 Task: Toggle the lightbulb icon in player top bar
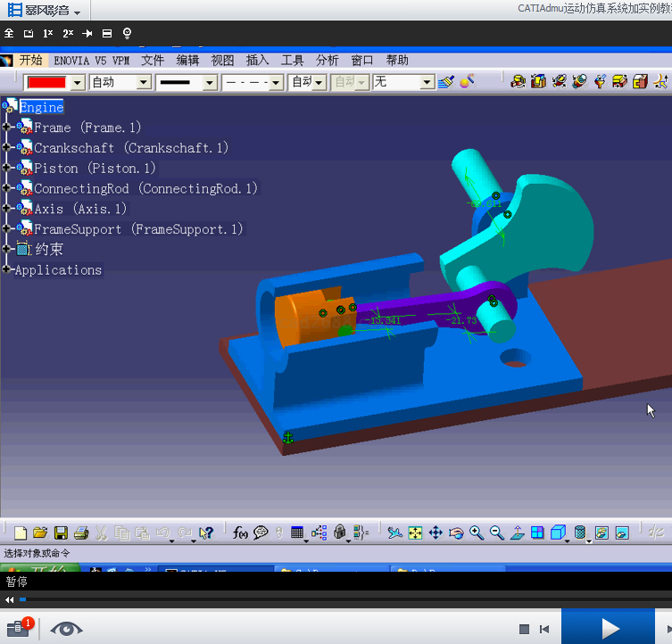pos(127,33)
